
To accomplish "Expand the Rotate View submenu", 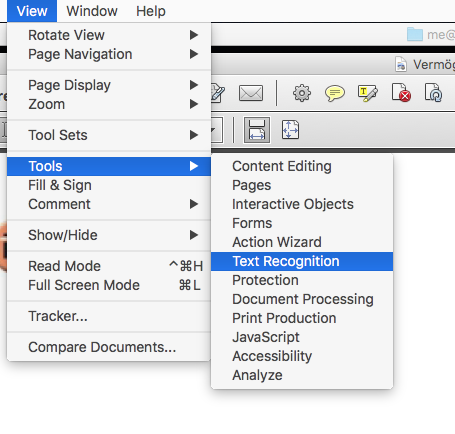I will point(109,35).
